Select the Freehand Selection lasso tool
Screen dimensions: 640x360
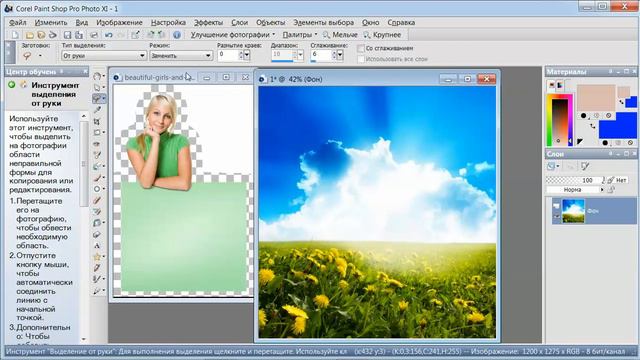point(97,98)
